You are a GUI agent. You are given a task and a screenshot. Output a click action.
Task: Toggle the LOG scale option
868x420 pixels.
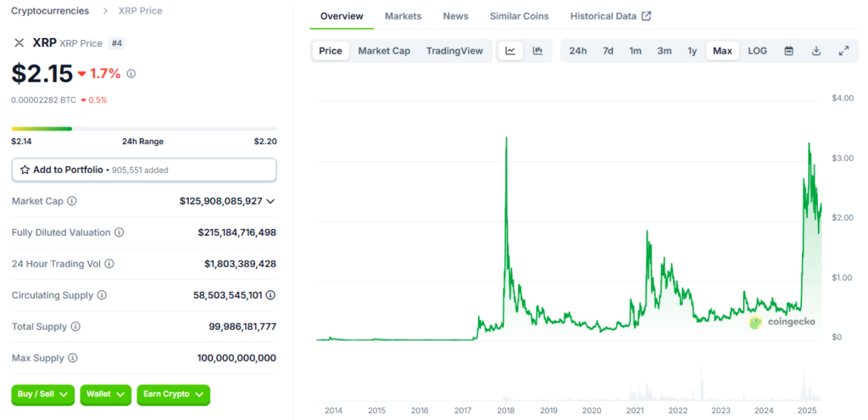coord(757,51)
